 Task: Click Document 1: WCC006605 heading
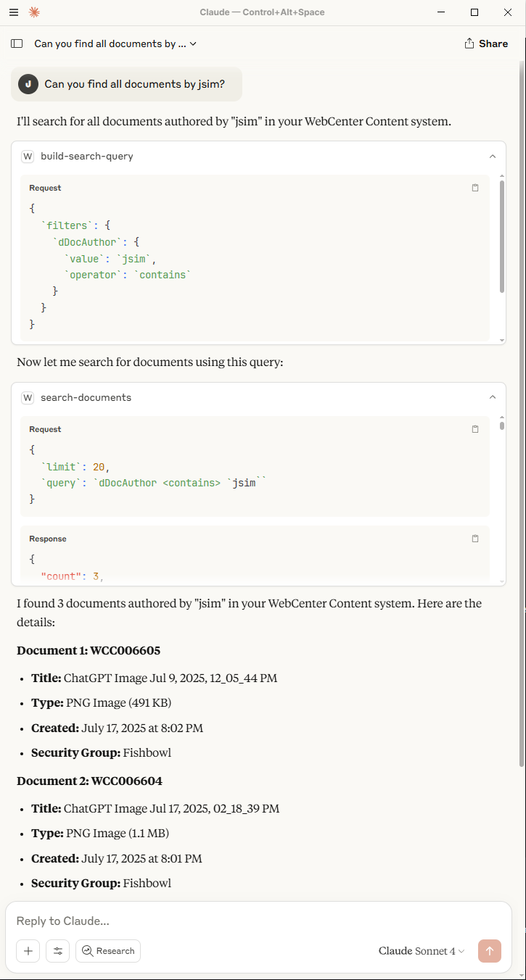click(x=89, y=650)
